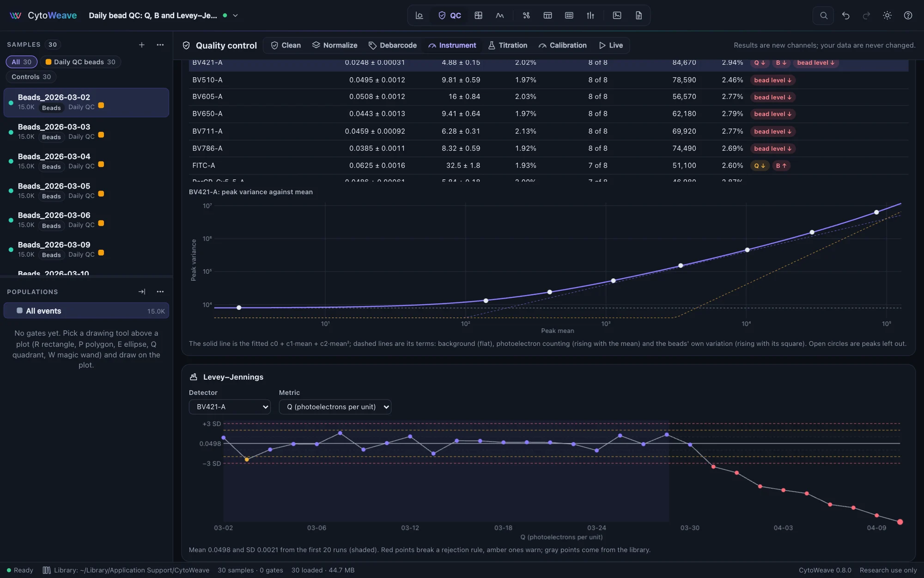Image resolution: width=924 pixels, height=578 pixels.
Task: Open the workspace title dropdown chevron
Action: pyautogui.click(x=235, y=15)
